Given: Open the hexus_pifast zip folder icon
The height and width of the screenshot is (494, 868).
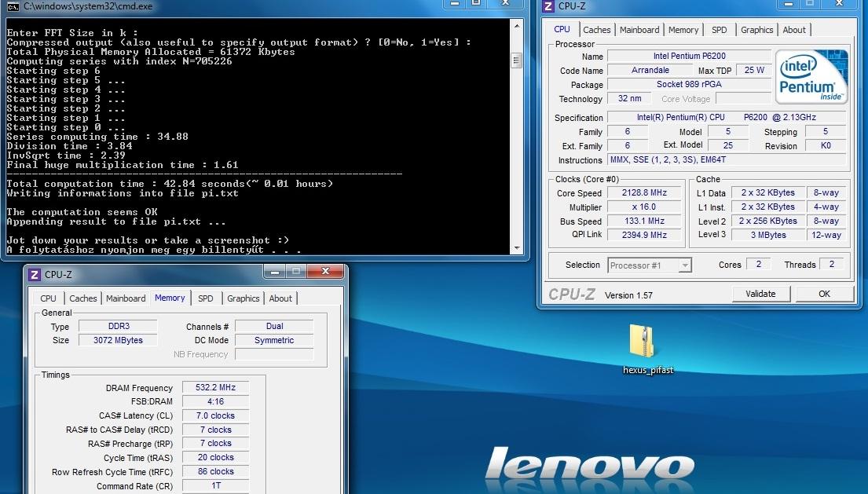Looking at the screenshot, I should tap(643, 341).
